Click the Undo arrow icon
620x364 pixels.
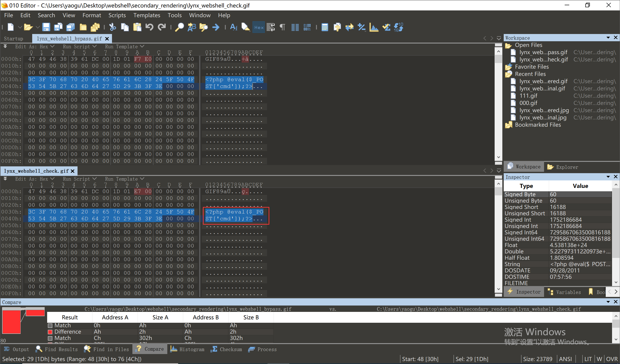click(x=149, y=27)
